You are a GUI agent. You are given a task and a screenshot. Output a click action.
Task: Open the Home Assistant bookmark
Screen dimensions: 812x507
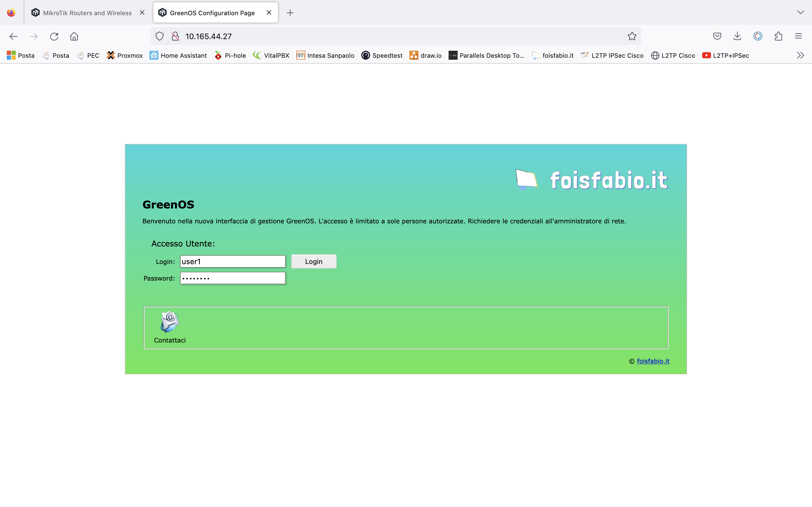pos(179,55)
